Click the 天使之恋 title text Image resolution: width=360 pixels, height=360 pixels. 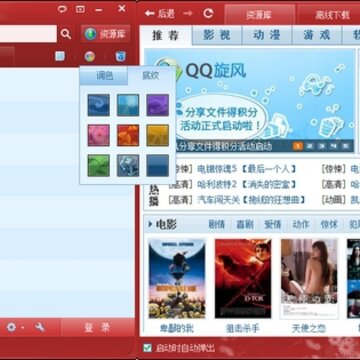pyautogui.click(x=309, y=328)
